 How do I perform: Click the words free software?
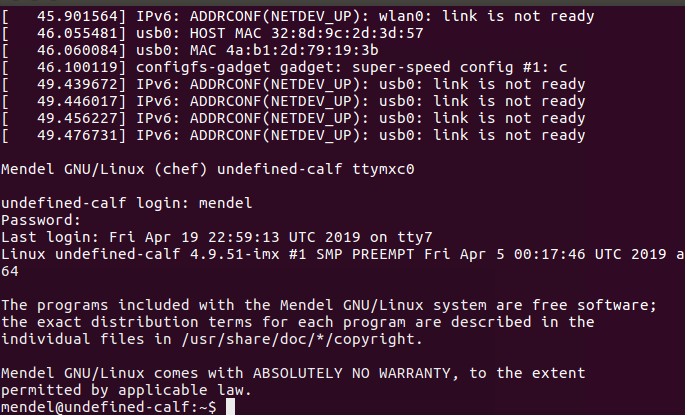pos(594,305)
